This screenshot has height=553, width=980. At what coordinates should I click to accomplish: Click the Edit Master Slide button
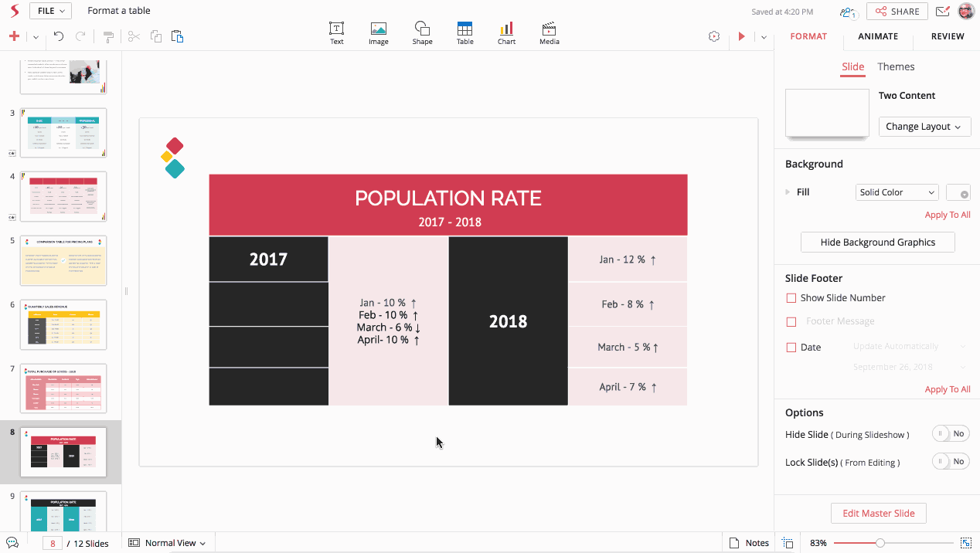(878, 514)
